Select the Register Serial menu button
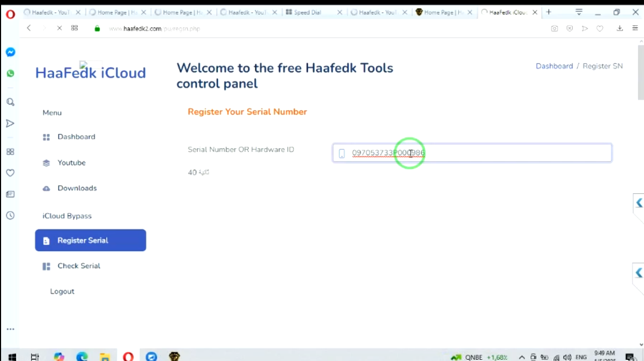This screenshot has width=644, height=361. [x=91, y=240]
